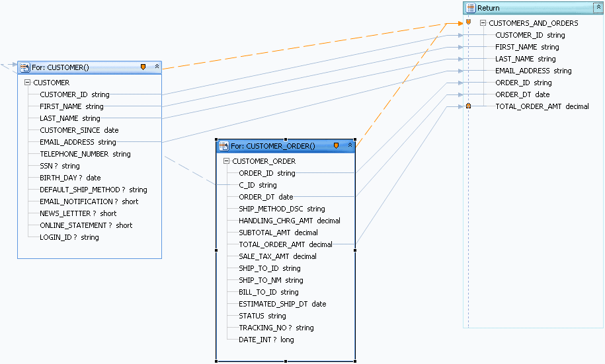Collapse the Return node with chevron
Image resolution: width=605 pixels, height=364 pixels.
click(x=598, y=7)
